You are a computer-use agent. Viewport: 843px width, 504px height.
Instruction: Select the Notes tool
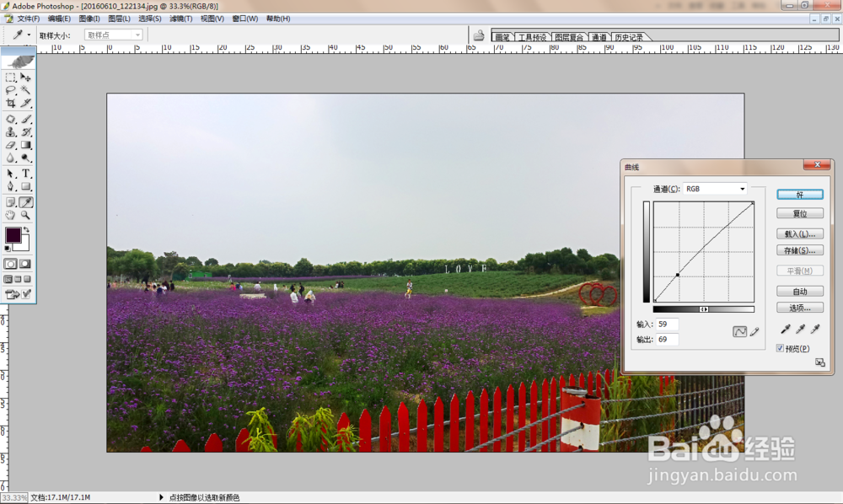coord(11,202)
